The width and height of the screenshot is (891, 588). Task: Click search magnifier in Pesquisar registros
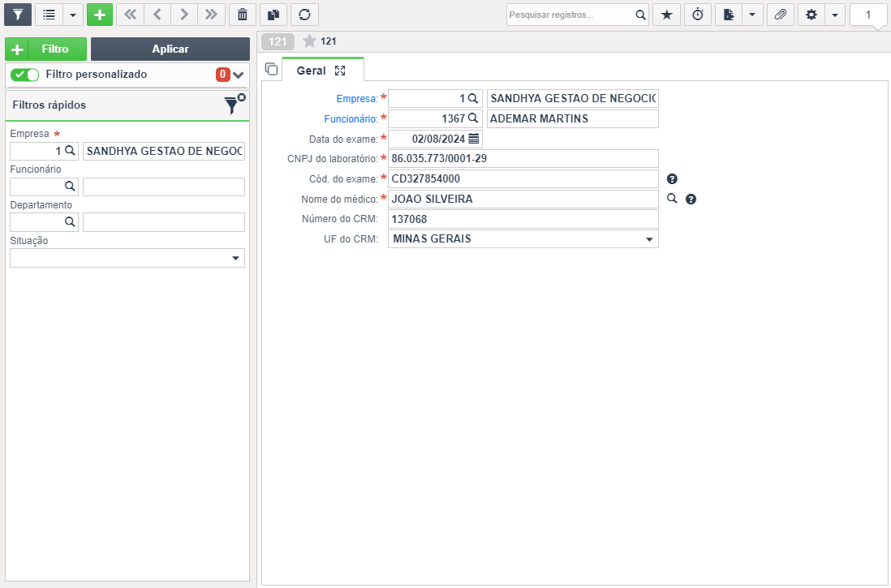point(640,15)
